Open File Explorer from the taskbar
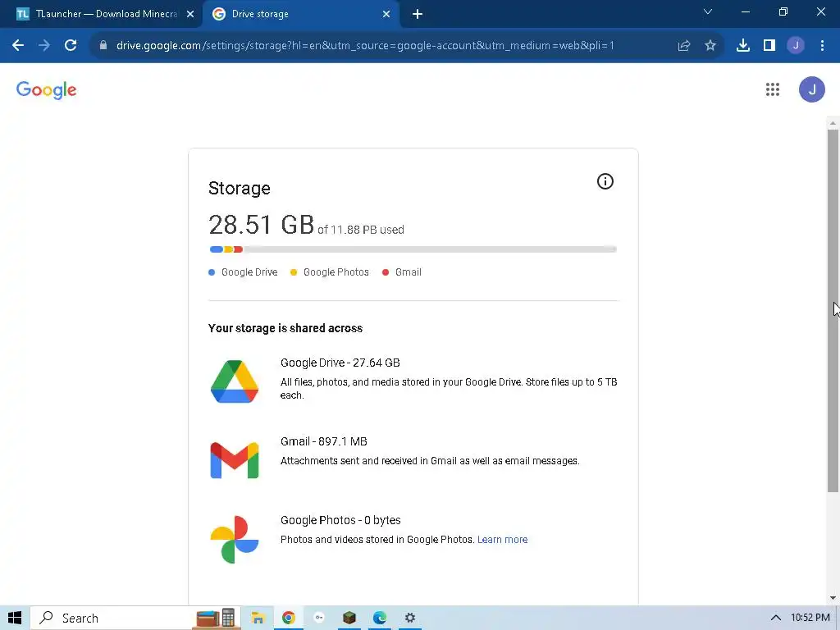This screenshot has height=630, width=840. point(258,618)
